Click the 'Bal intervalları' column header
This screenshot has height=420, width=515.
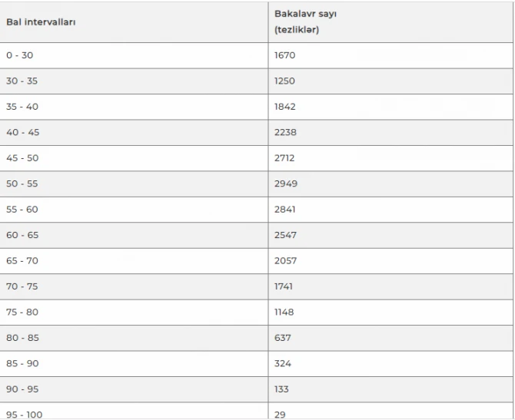click(x=134, y=22)
